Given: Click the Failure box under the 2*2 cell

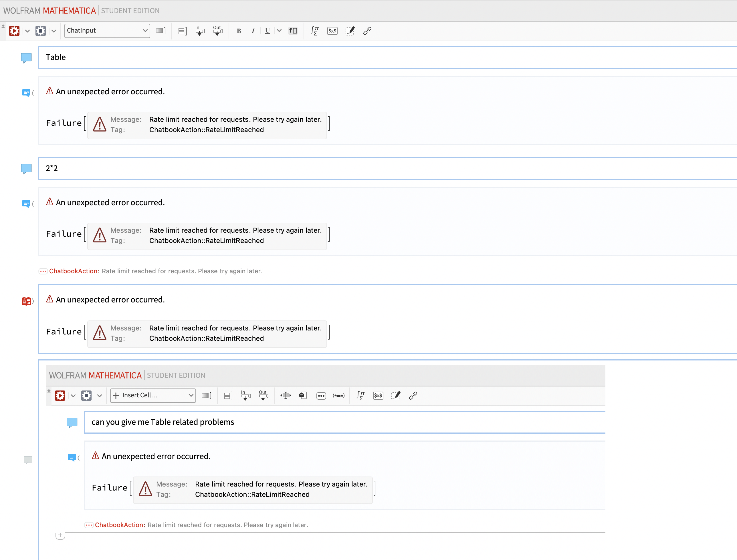Looking at the screenshot, I should click(x=207, y=236).
